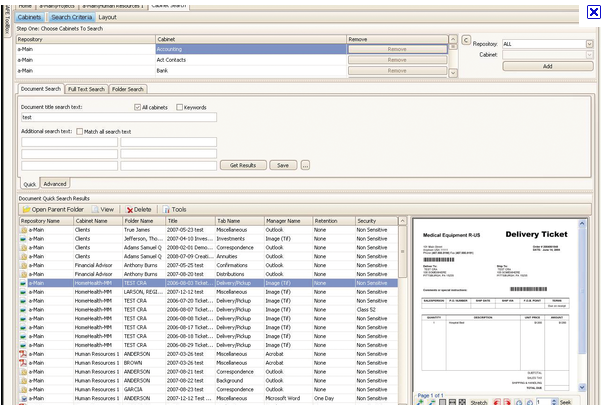Switch to the Full Text Search tab

pos(86,89)
